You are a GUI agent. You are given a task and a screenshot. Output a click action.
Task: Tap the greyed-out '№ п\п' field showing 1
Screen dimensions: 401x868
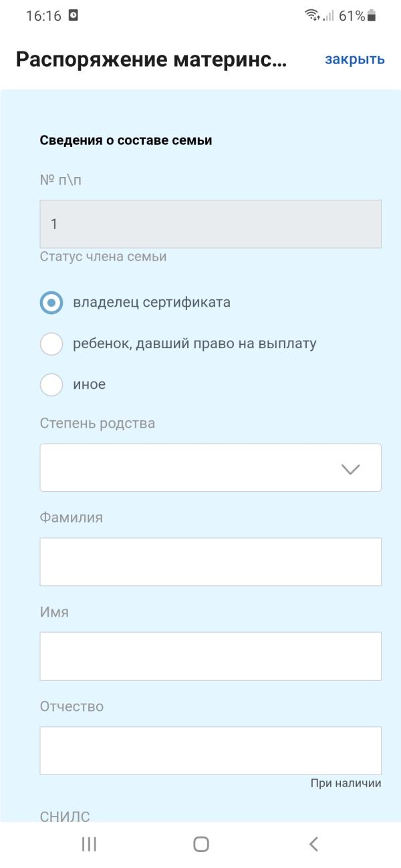(211, 224)
